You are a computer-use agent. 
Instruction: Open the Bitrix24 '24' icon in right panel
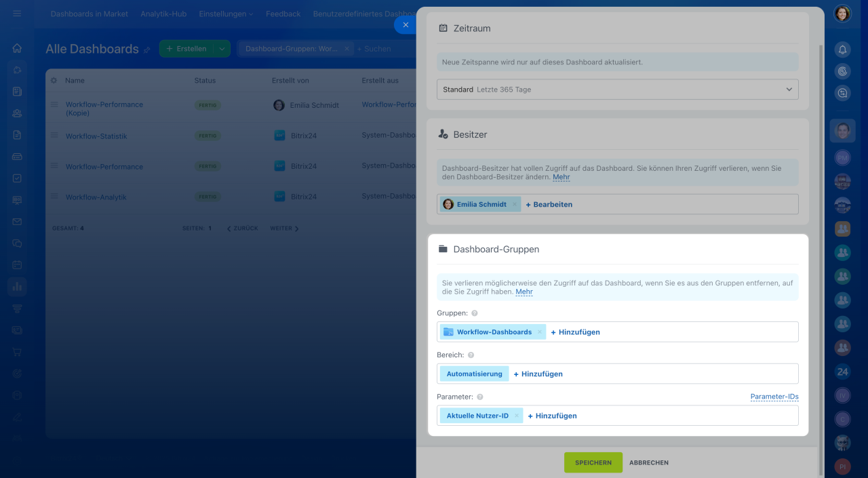[x=842, y=372]
